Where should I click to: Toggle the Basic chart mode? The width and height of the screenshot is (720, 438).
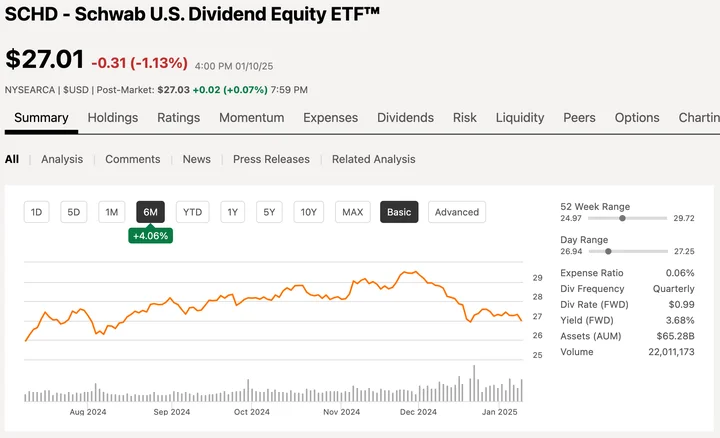click(x=399, y=212)
